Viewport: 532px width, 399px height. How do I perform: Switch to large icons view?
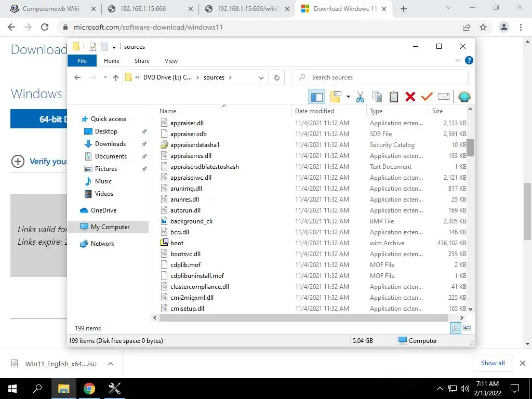[467, 328]
